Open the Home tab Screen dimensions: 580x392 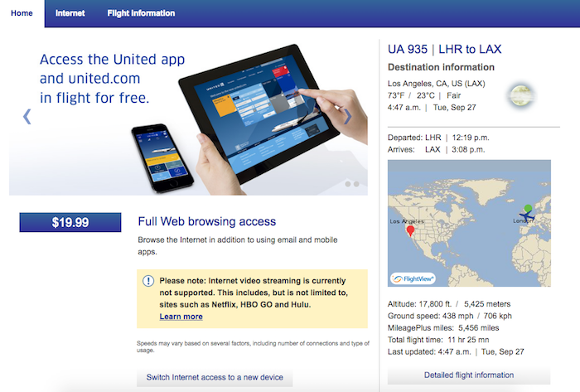pos(22,13)
